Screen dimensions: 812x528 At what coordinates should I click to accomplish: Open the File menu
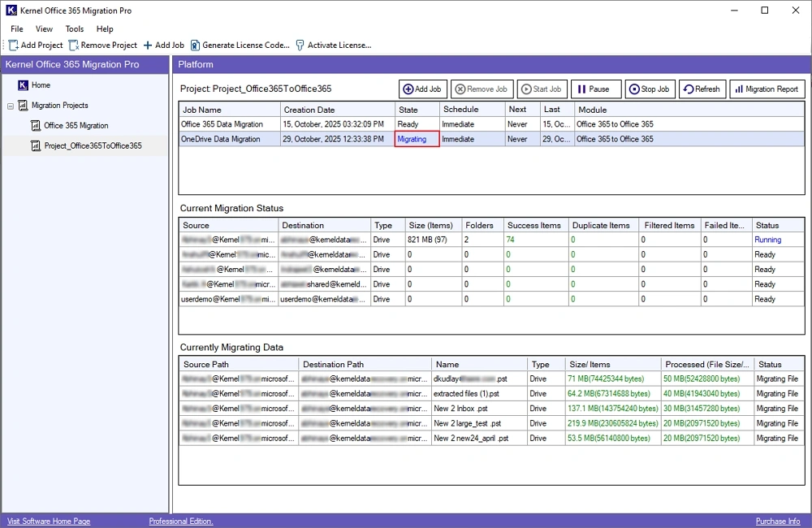pyautogui.click(x=17, y=29)
